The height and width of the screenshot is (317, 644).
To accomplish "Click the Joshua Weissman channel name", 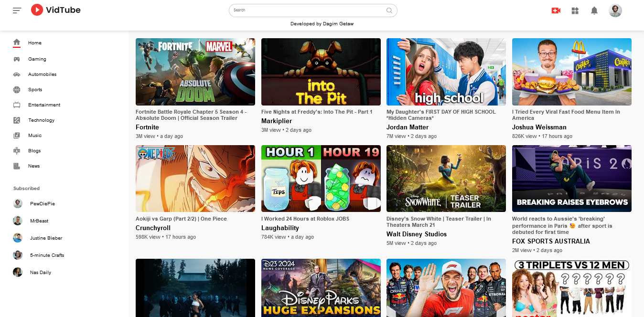I will pyautogui.click(x=539, y=127).
